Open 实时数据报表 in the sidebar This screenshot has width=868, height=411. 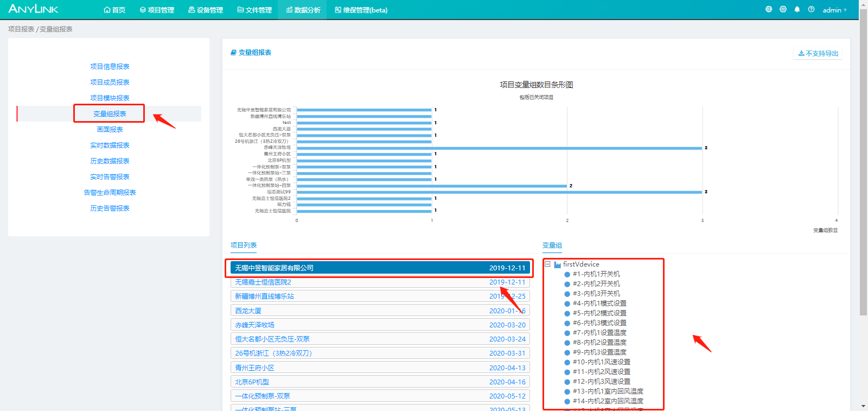coord(110,145)
